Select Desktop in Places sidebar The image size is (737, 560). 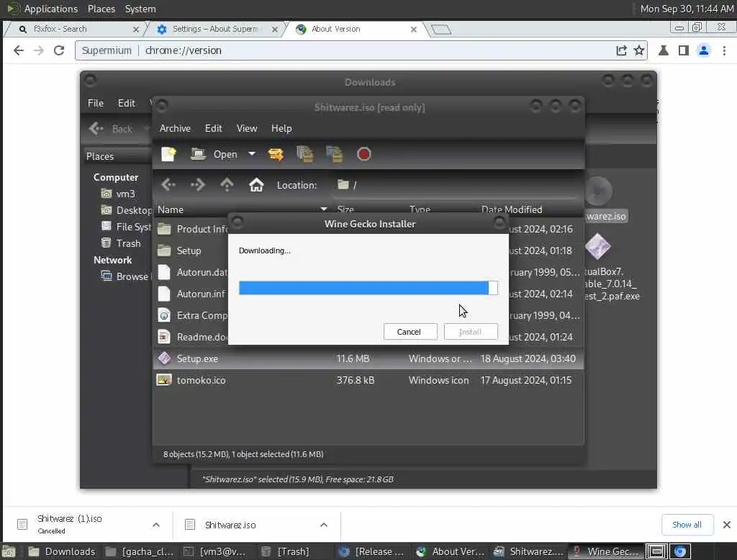pyautogui.click(x=127, y=210)
